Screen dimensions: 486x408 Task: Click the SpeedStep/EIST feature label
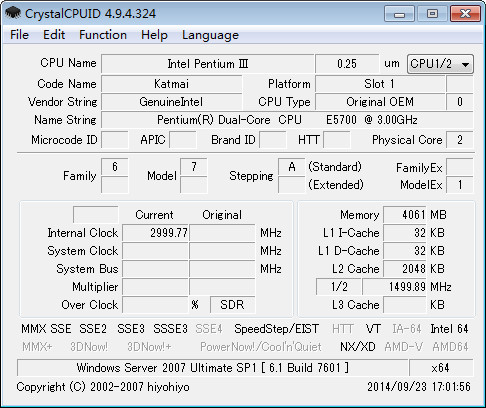tap(277, 329)
